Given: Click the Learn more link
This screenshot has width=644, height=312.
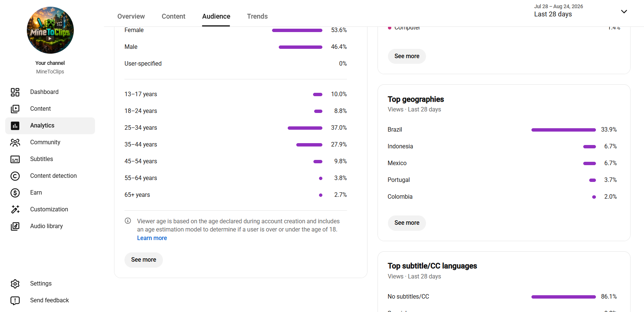Looking at the screenshot, I should pos(152,238).
